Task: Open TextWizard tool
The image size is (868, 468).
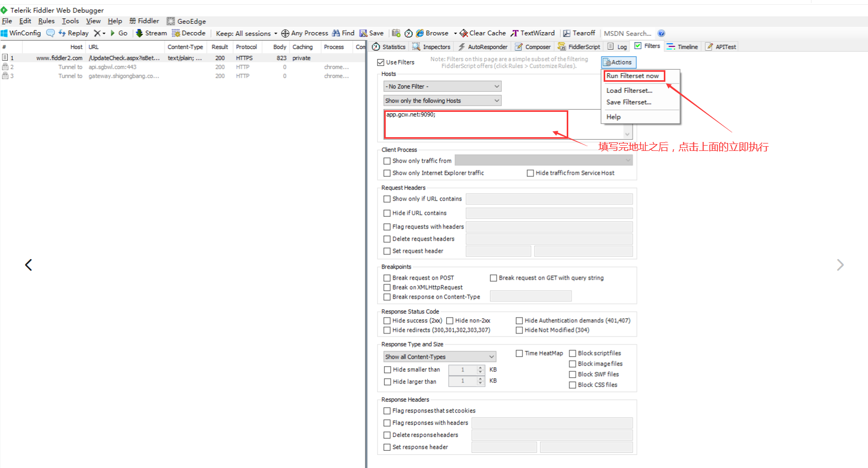Action: 532,33
